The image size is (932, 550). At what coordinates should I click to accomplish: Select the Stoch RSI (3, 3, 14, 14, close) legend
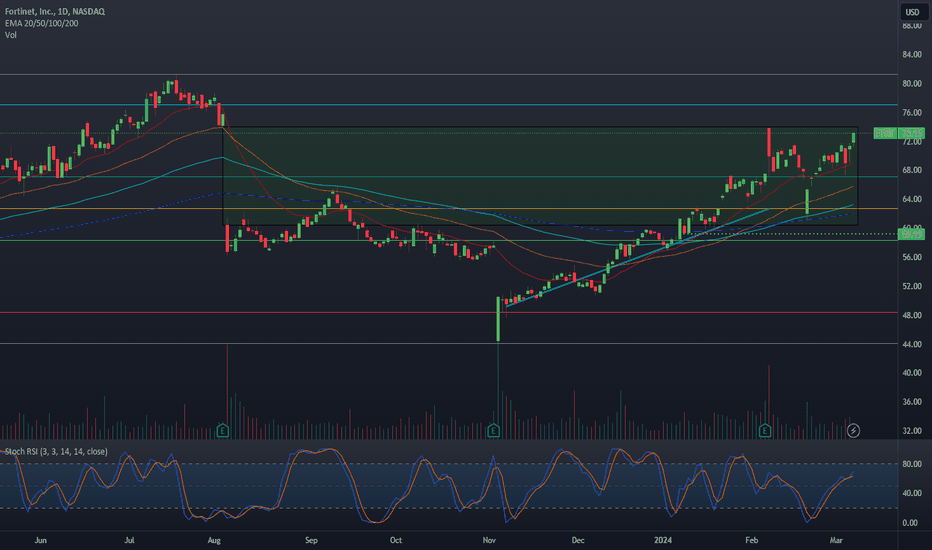(56, 451)
